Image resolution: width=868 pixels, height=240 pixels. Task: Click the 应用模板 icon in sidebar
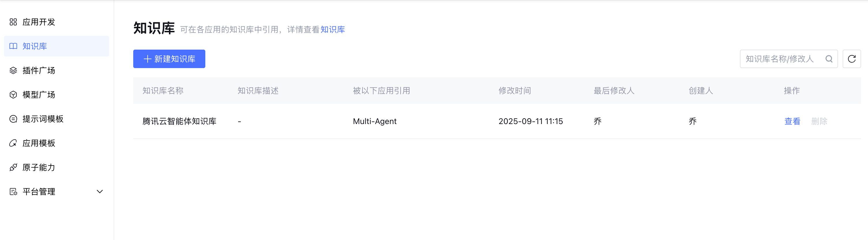pyautogui.click(x=13, y=143)
